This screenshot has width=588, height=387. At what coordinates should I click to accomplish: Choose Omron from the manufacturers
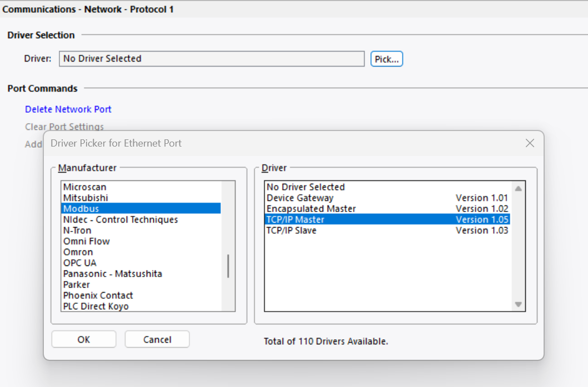point(78,252)
